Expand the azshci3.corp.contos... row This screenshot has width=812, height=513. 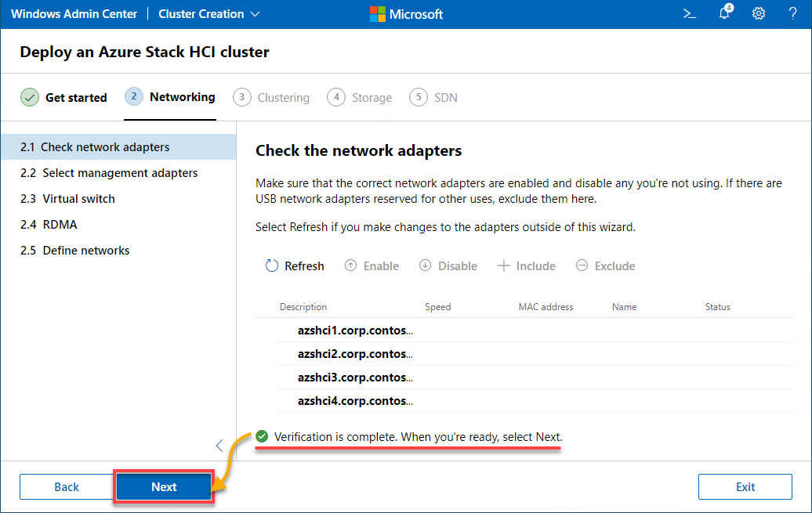tap(534, 378)
